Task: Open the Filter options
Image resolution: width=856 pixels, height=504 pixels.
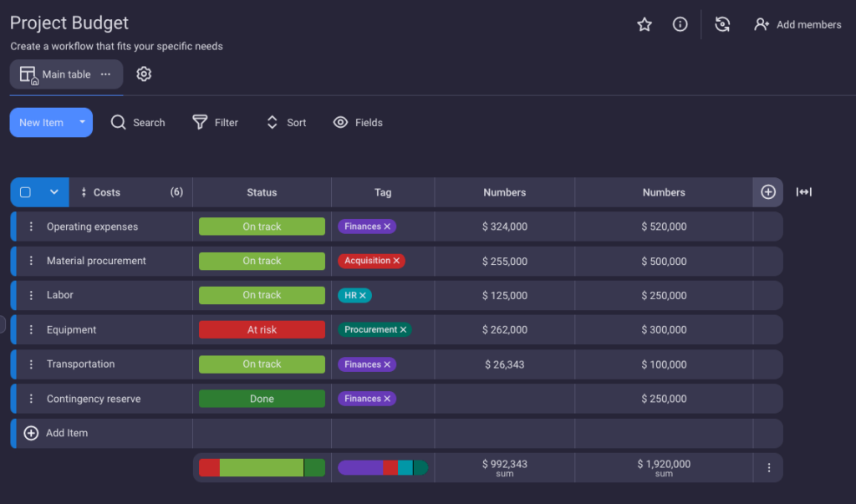Action: 215,122
